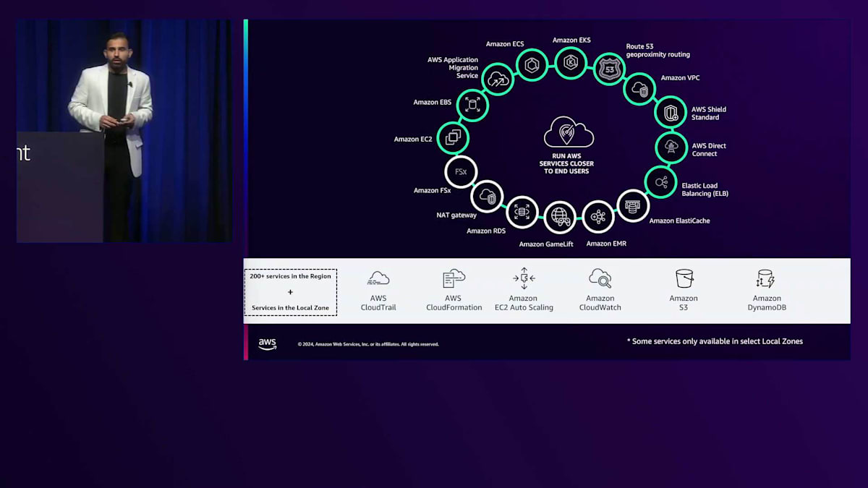The width and height of the screenshot is (868, 488).
Task: Click the 'Amazon EMR' label
Action: (606, 244)
